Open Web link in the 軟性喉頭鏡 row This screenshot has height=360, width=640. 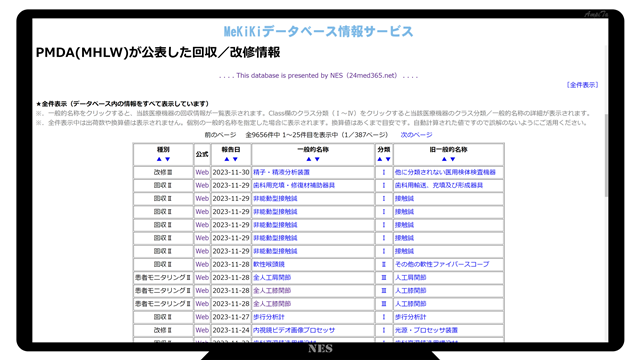(202, 264)
